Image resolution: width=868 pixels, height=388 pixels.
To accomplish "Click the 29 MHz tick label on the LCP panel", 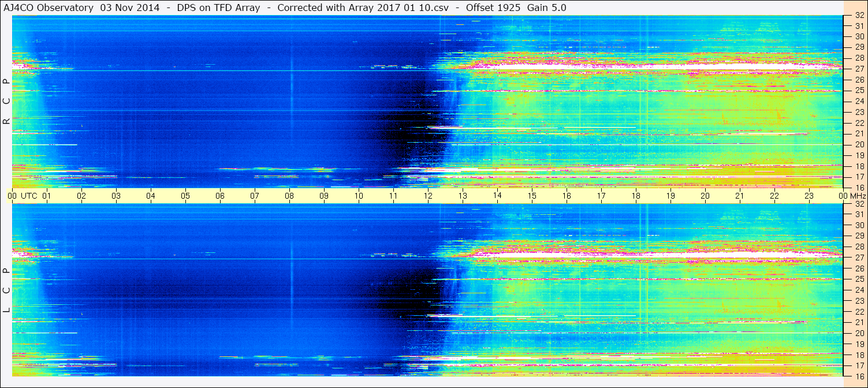I will 859,236.
